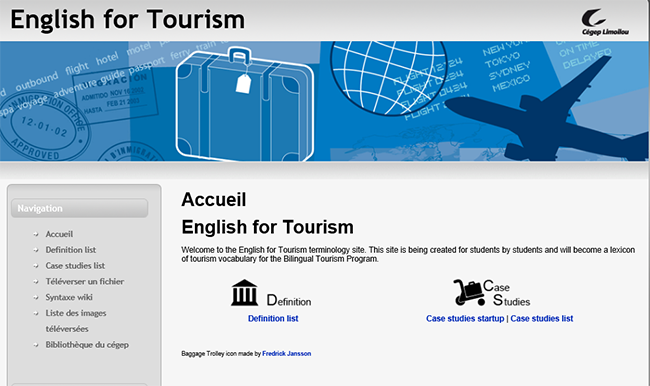Screen dimensions: 650x386
Task: Click the English for Tourism site title
Action: (x=128, y=19)
